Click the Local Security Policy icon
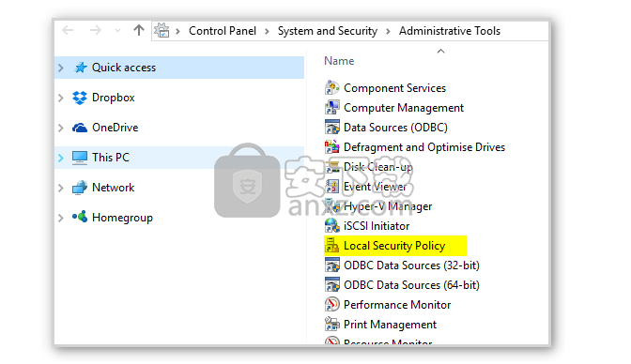 (332, 246)
